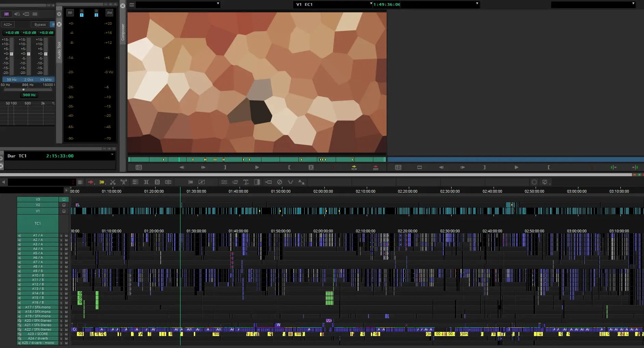Click the scissors Extract/Add Edit icon
This screenshot has height=348, width=644.
[x=113, y=182]
